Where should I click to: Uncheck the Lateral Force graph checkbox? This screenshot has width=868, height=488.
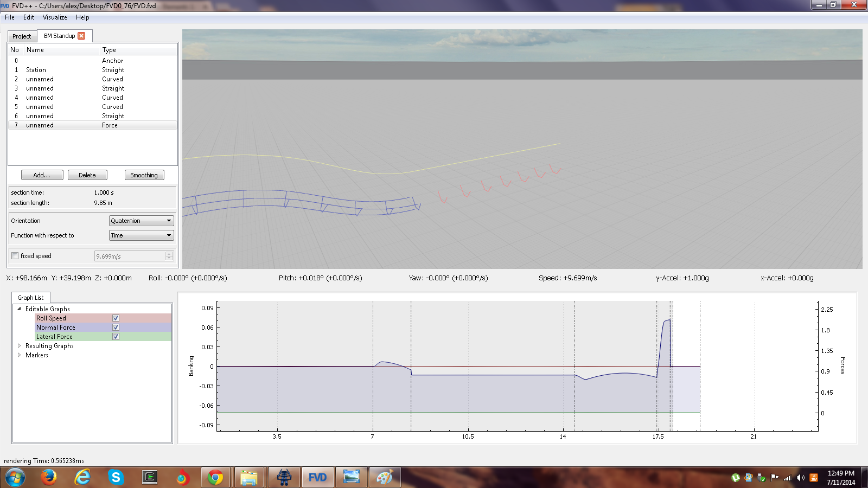coord(116,337)
